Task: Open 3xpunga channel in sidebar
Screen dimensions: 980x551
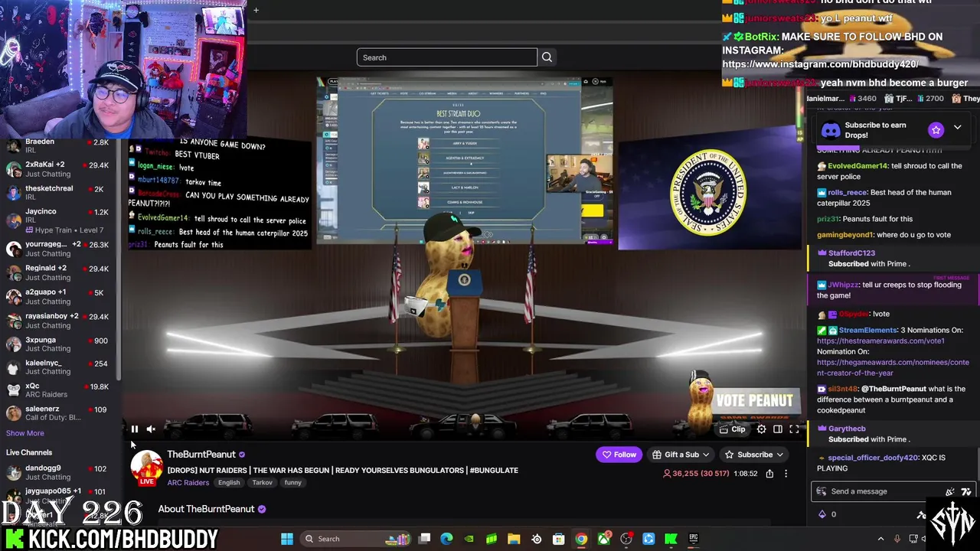Action: (57, 344)
